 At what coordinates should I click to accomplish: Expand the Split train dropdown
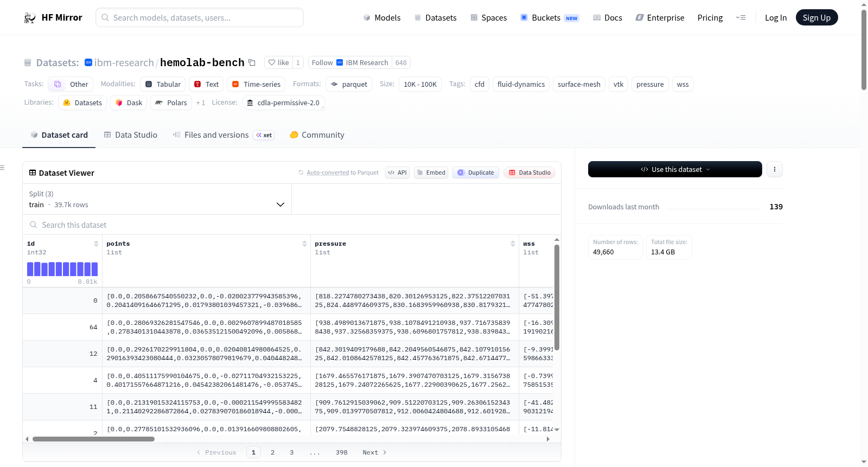(157, 199)
